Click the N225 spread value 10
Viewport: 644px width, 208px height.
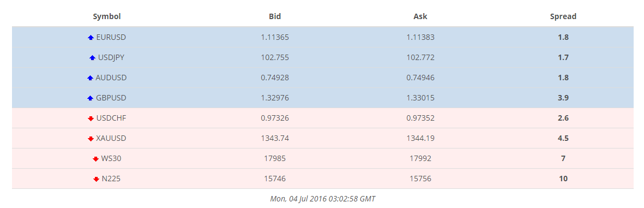click(563, 179)
